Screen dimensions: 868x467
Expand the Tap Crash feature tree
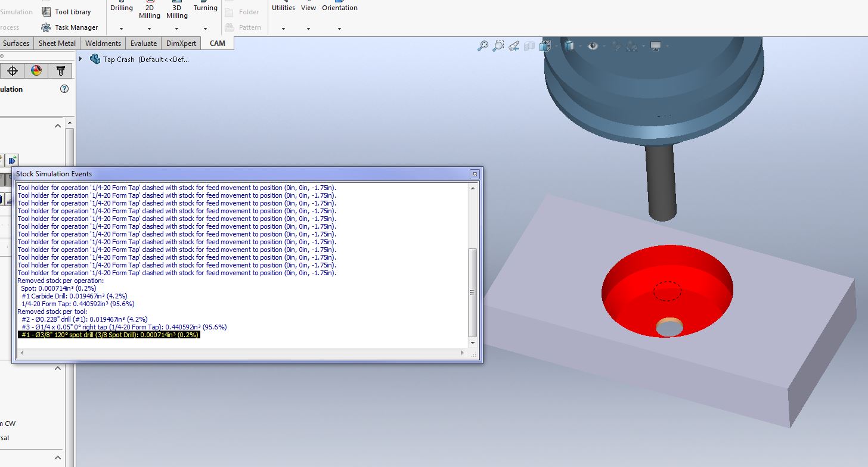[x=80, y=59]
